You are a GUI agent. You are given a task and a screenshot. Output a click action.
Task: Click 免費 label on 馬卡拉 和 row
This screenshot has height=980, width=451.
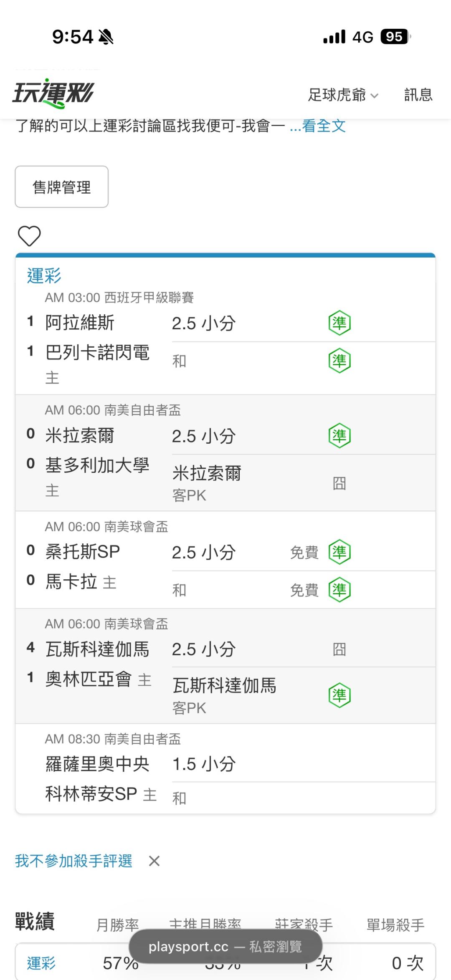[304, 590]
